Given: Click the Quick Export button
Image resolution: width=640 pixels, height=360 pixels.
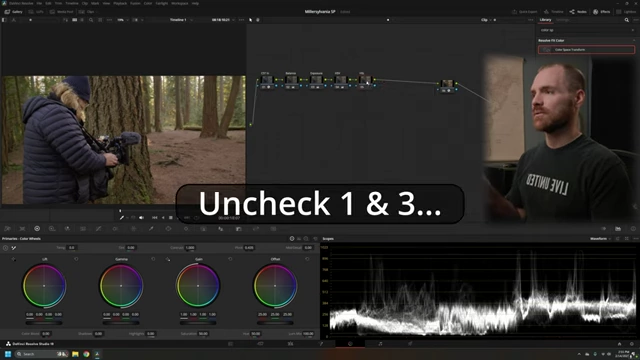Looking at the screenshot, I should [525, 12].
